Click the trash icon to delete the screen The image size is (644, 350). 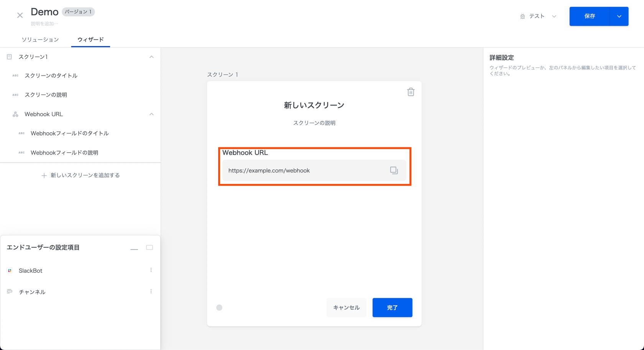pos(411,92)
